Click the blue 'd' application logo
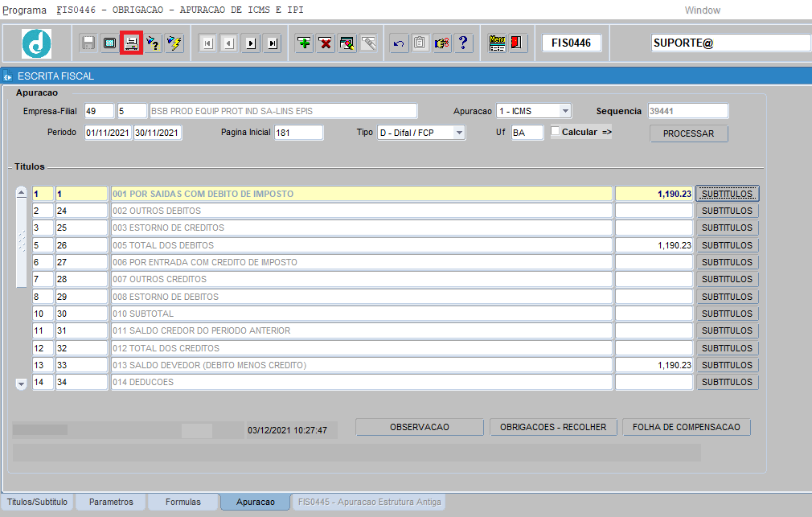 click(37, 43)
